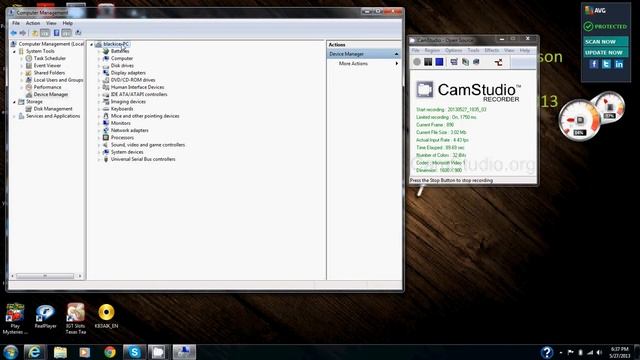Click the blue Stop icon in CamStudio
The image size is (640, 360).
(x=439, y=62)
